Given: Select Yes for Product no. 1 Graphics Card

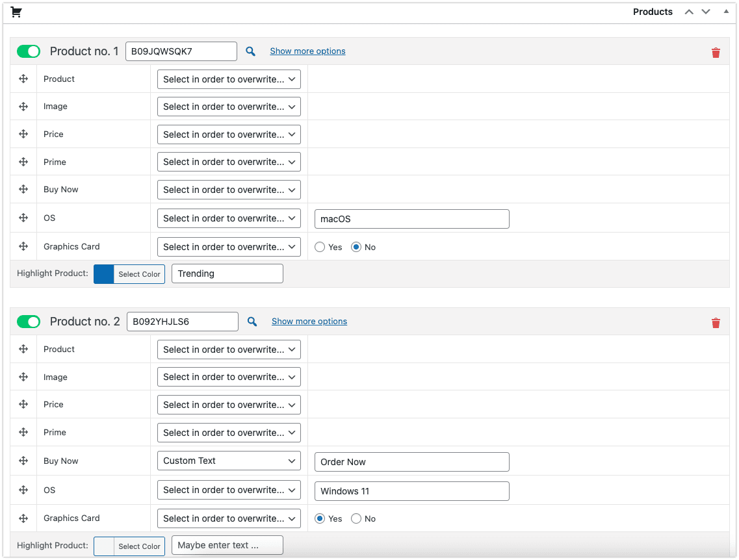Looking at the screenshot, I should click(320, 247).
